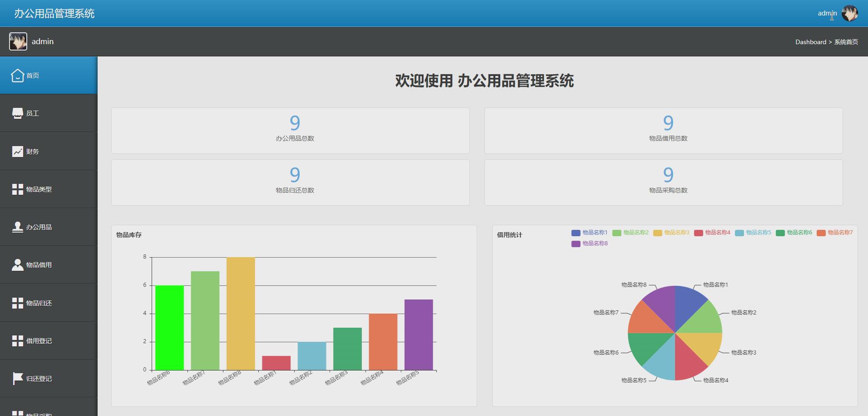The height and width of the screenshot is (416, 868).
Task: Click the admin name beside sidebar avatar
Action: [43, 41]
